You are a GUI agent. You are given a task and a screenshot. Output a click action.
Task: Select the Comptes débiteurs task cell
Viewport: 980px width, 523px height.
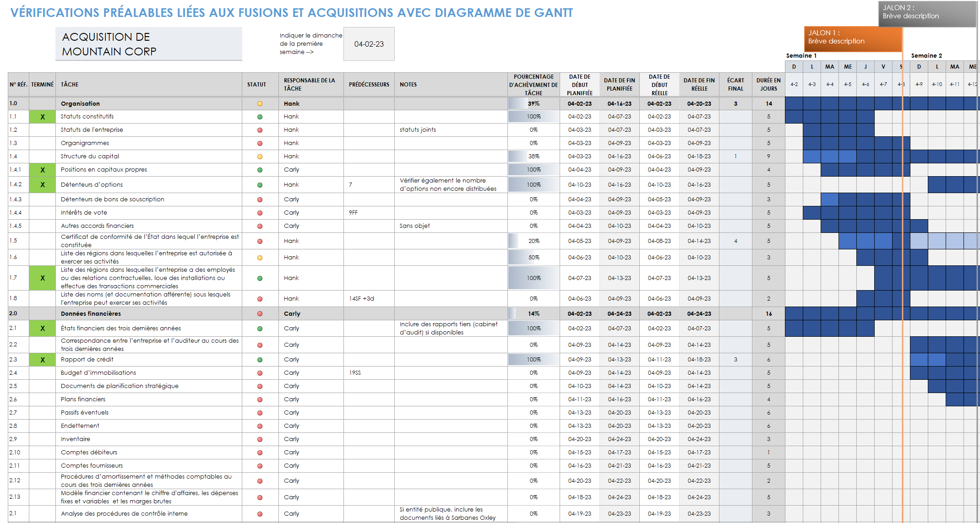(x=149, y=453)
